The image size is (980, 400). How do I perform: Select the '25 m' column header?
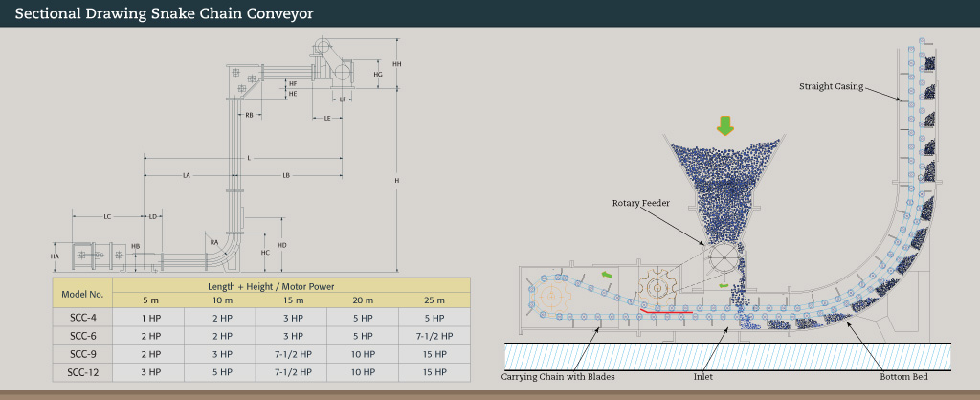point(434,300)
